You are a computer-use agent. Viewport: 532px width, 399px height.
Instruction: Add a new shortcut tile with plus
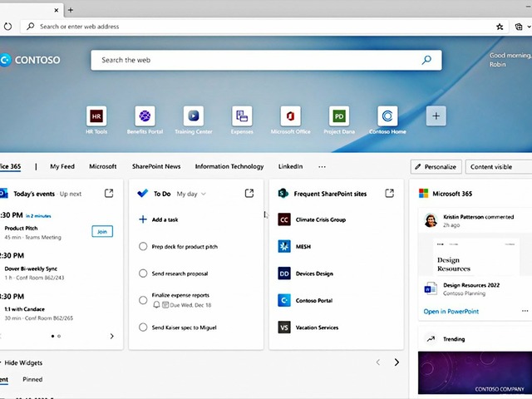[436, 116]
